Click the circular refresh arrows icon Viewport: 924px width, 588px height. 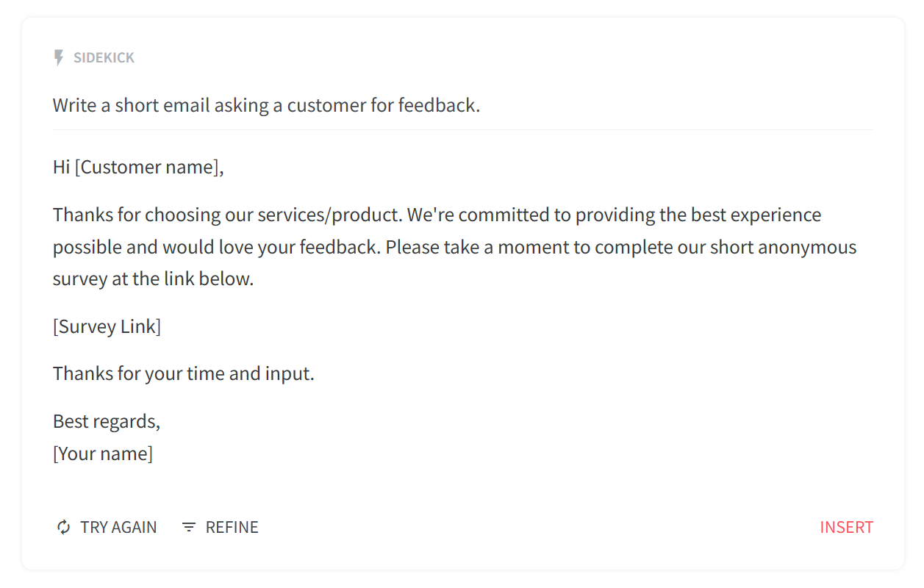pos(63,527)
